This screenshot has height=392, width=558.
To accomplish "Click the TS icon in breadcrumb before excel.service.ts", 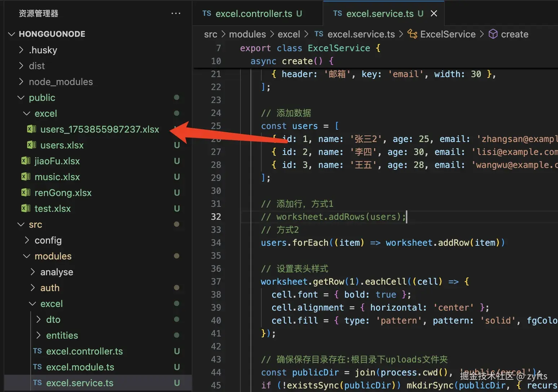I will point(319,34).
